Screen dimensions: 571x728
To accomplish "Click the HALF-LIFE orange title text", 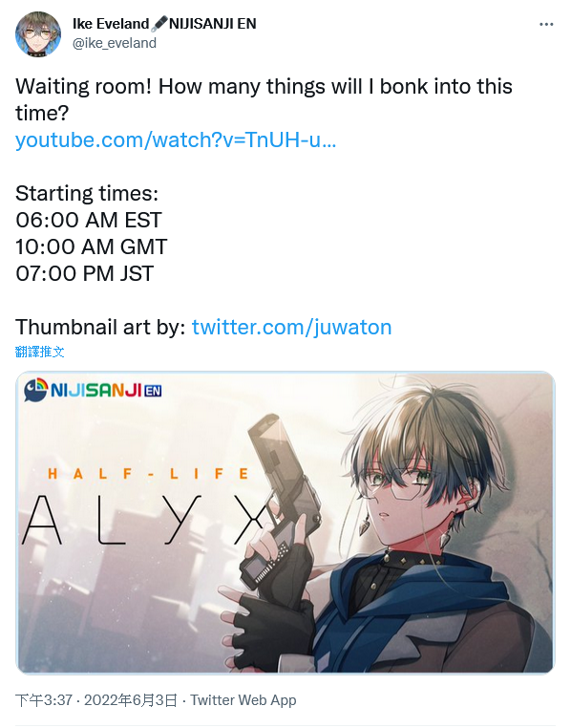I will (x=148, y=474).
